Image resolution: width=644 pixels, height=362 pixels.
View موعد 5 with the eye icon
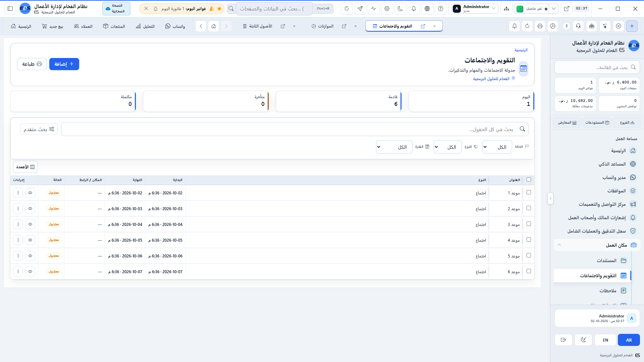[30, 256]
